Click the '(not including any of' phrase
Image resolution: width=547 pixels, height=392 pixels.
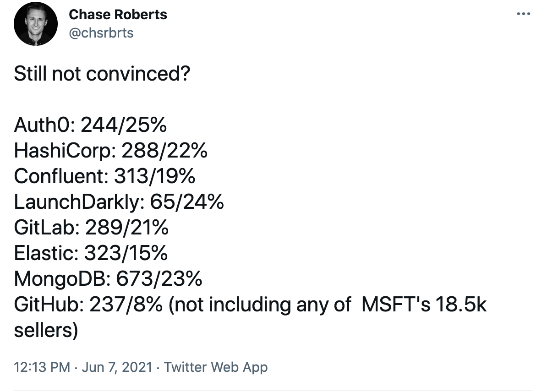260,305
